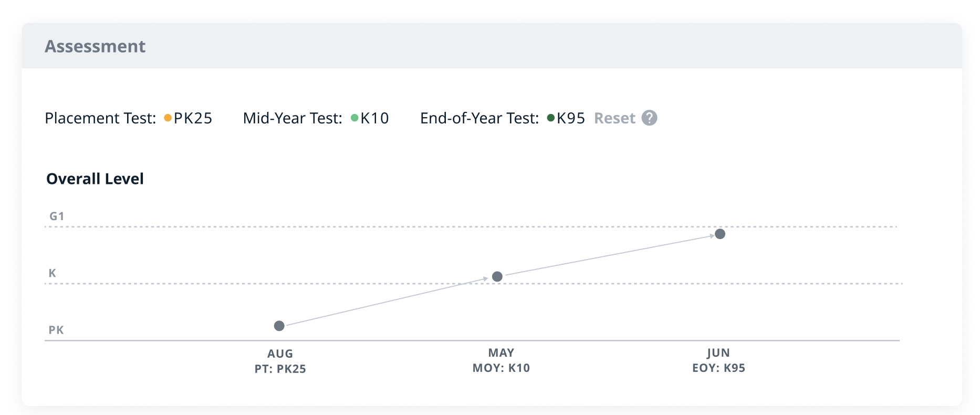Viewport: 980px width, 415px height.
Task: Click the dark green End-of-Year Test dot
Action: click(x=551, y=118)
